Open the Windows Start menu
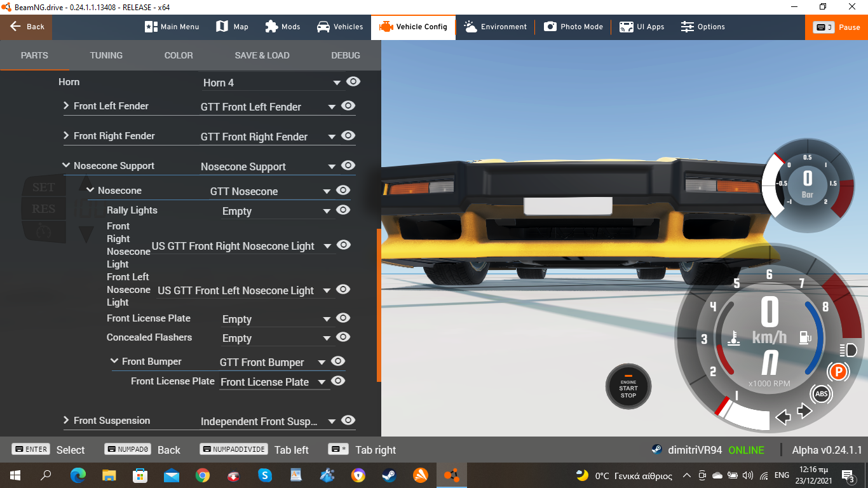The image size is (868, 488). (x=15, y=475)
